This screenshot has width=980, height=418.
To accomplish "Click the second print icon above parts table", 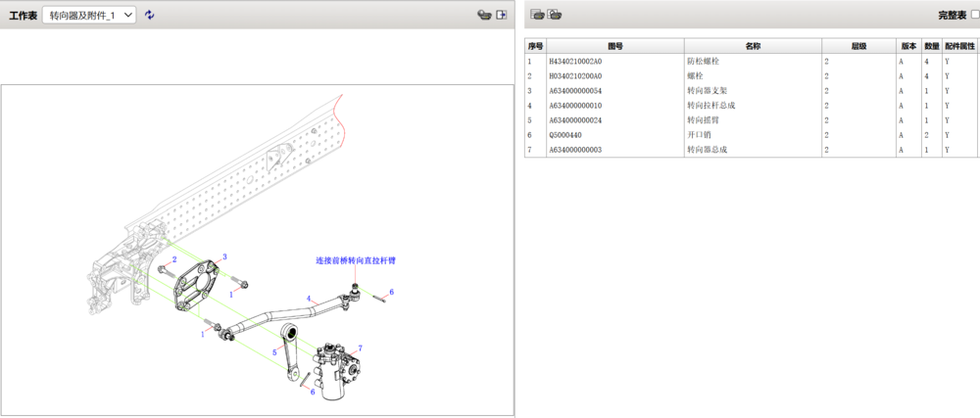I will click(555, 15).
